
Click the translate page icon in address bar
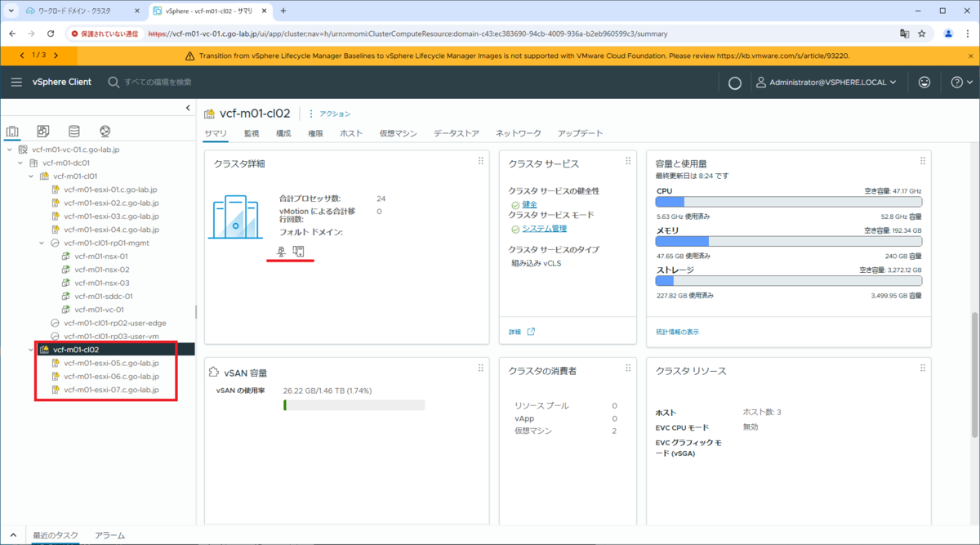tap(904, 34)
